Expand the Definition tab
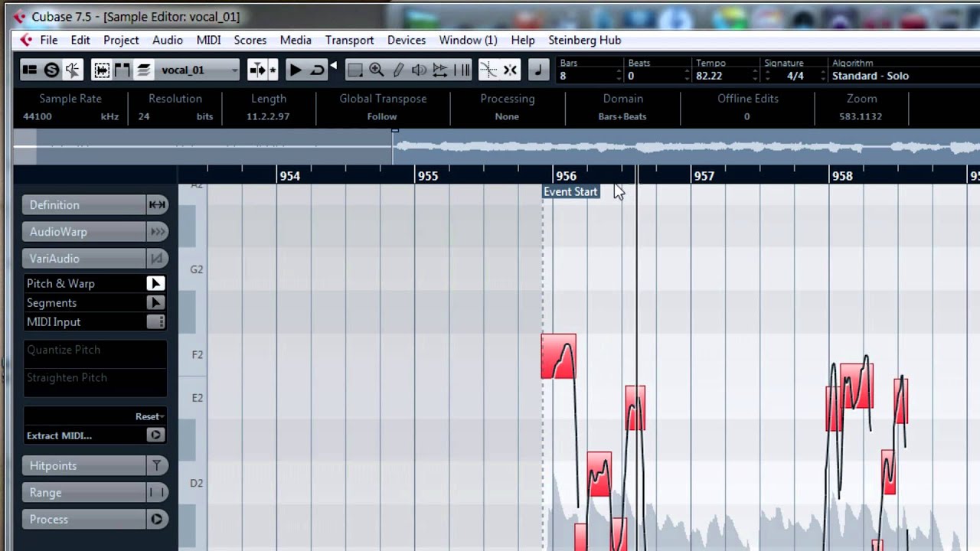Image resolution: width=980 pixels, height=551 pixels. coord(84,204)
